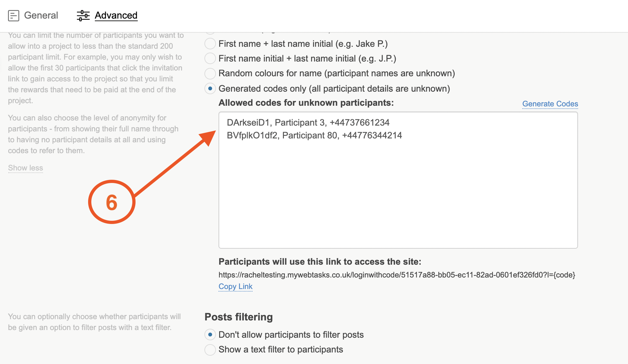Click the orange circled number 6 marker
628x364 pixels.
pyautogui.click(x=112, y=202)
